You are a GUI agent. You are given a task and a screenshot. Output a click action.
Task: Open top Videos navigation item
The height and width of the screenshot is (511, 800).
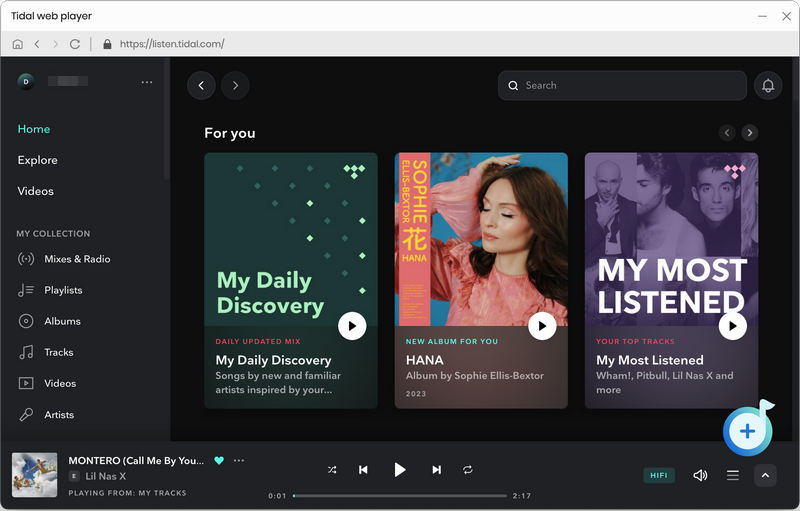(x=35, y=191)
